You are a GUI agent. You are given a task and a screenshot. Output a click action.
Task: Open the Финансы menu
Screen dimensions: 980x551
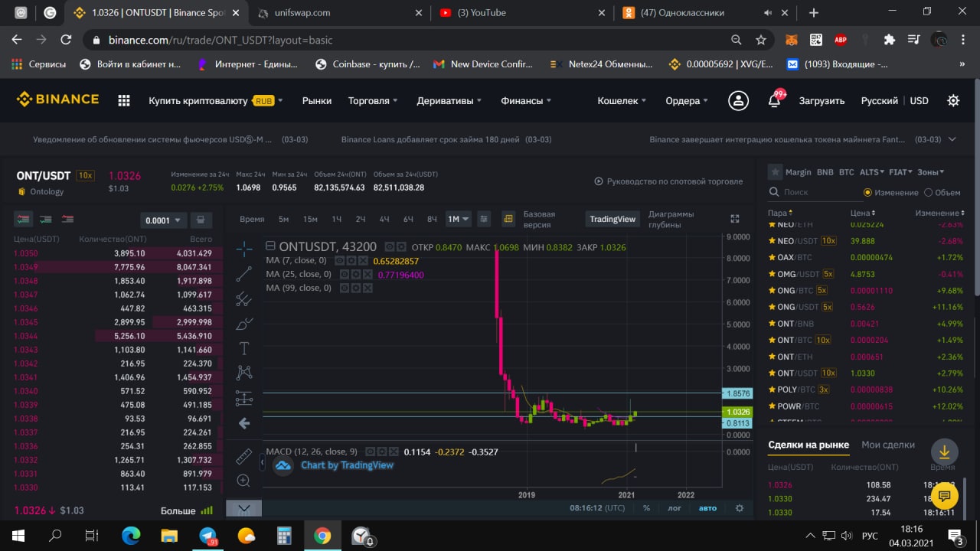click(x=526, y=100)
